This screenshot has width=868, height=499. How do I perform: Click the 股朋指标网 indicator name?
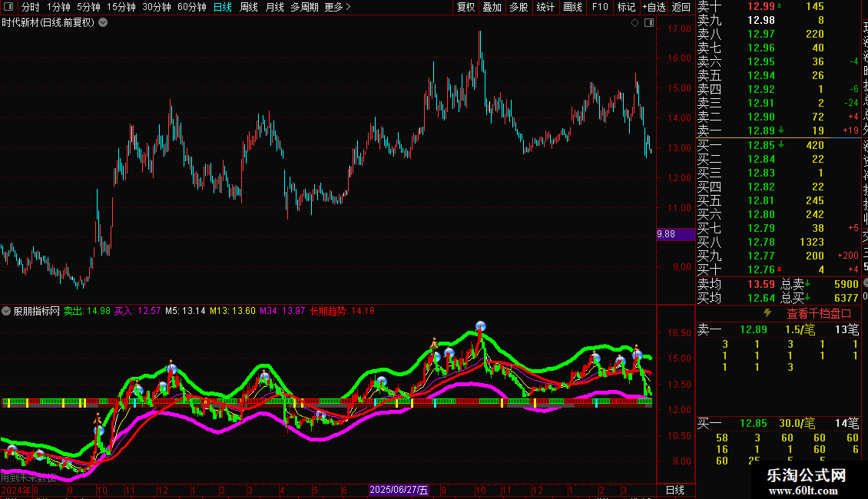tap(37, 311)
